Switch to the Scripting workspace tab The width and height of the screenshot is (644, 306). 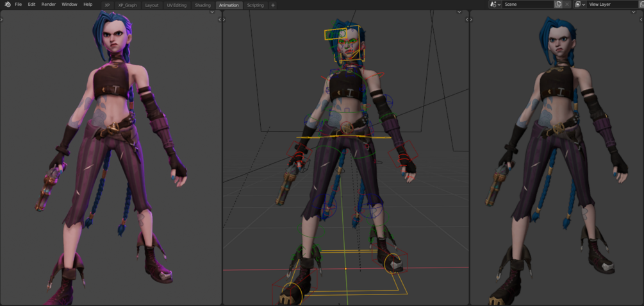[255, 5]
